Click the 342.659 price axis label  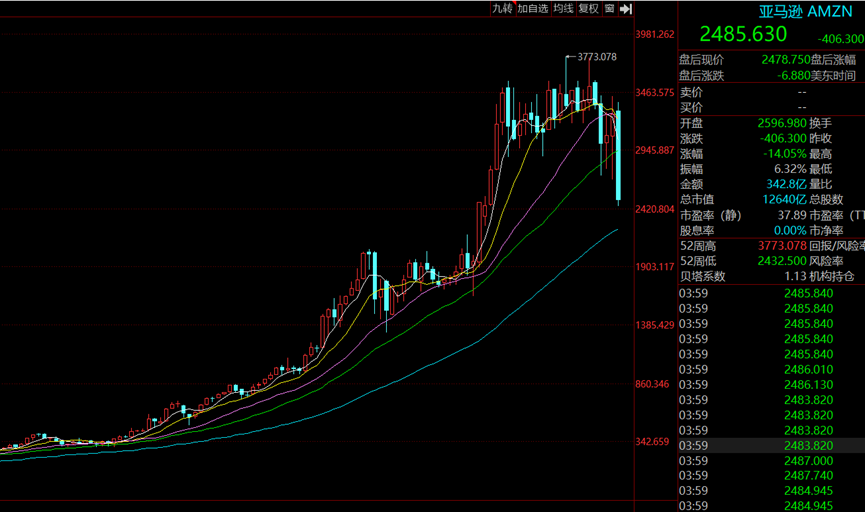coord(652,442)
